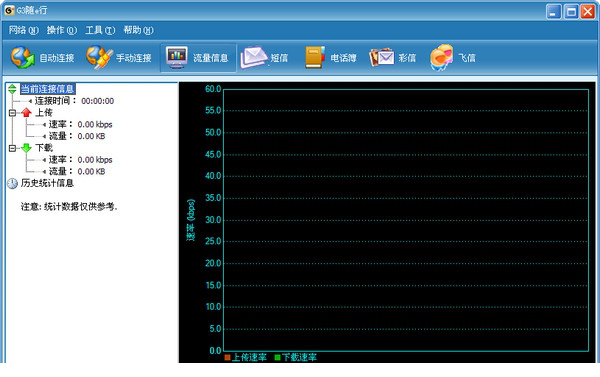Launch the 飞信 icon
Viewport: 600px width, 377px height.
pos(442,57)
